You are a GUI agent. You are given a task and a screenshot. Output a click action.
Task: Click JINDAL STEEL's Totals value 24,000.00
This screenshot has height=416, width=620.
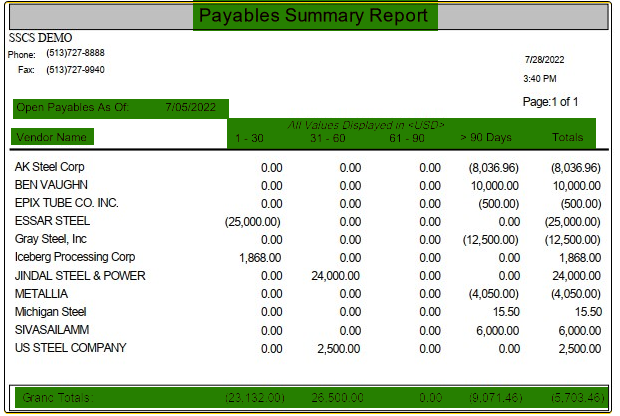[577, 276]
